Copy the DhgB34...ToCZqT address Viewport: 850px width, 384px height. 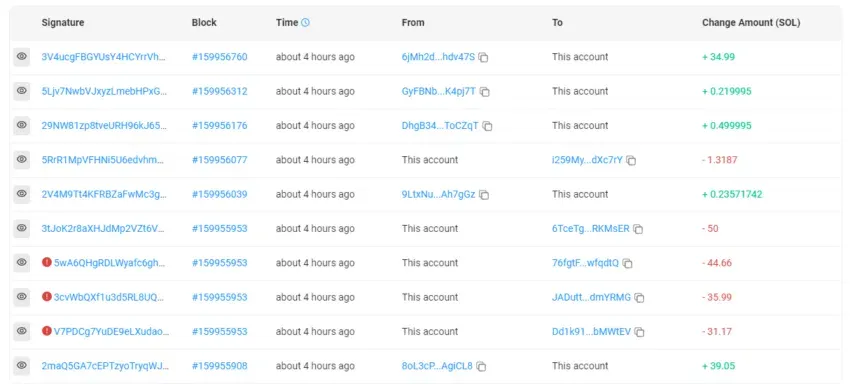[487, 126]
